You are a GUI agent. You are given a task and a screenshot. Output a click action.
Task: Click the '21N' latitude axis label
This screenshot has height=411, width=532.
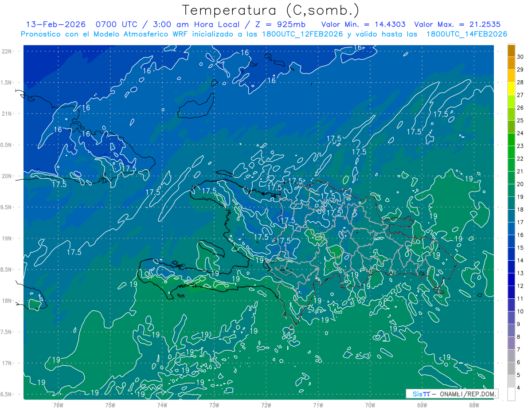[7, 114]
